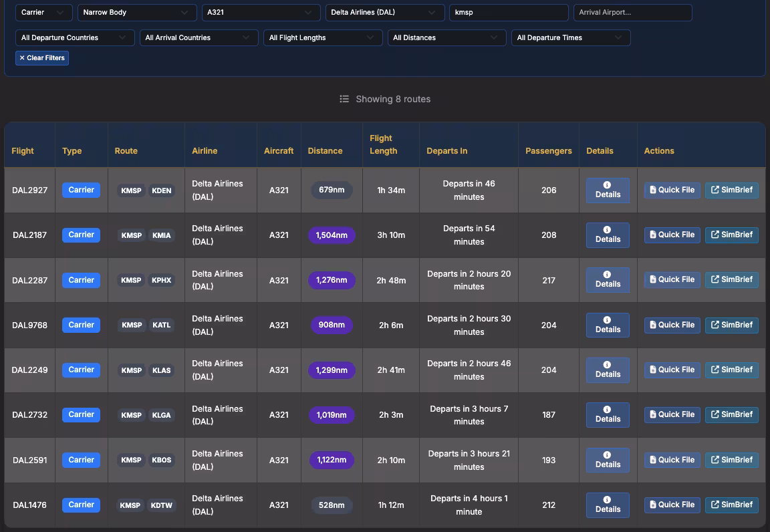Quick File flight DAL2287 to KPHX
This screenshot has width=770, height=532.
click(672, 279)
